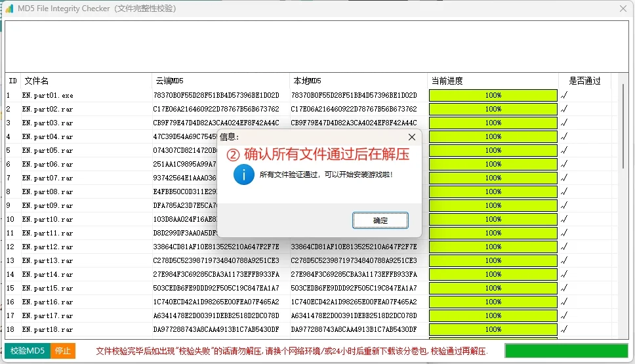Click the 校验MD5 button
Screen dimensions: 635x364
click(28, 351)
